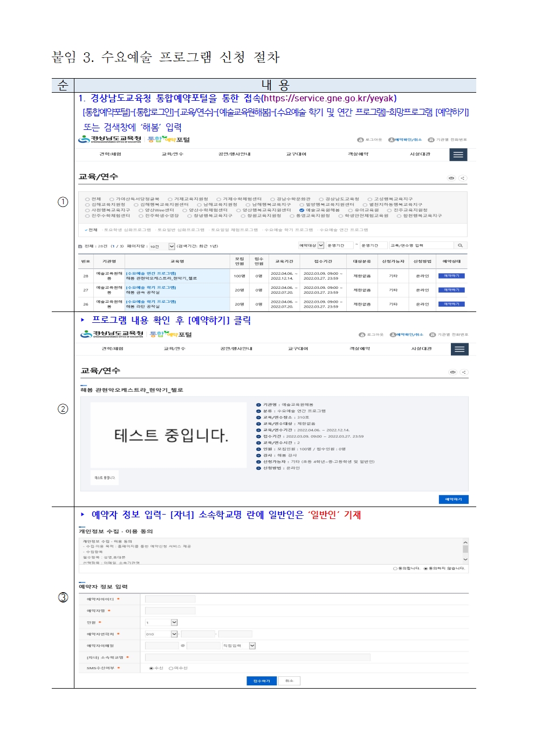
Task: Click the 예약자아이디 input field
Action: pyautogui.click(x=170, y=599)
